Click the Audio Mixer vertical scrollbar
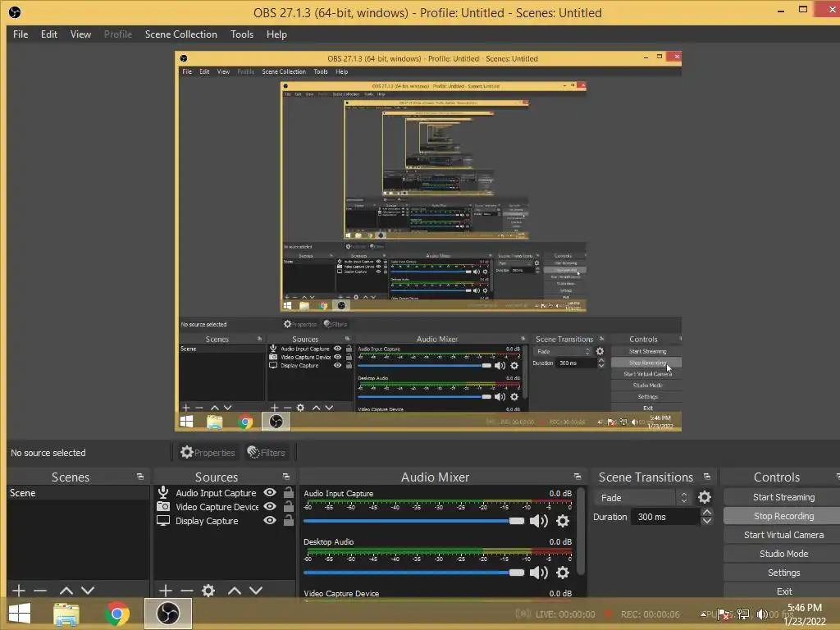Image resolution: width=840 pixels, height=630 pixels. (581, 532)
